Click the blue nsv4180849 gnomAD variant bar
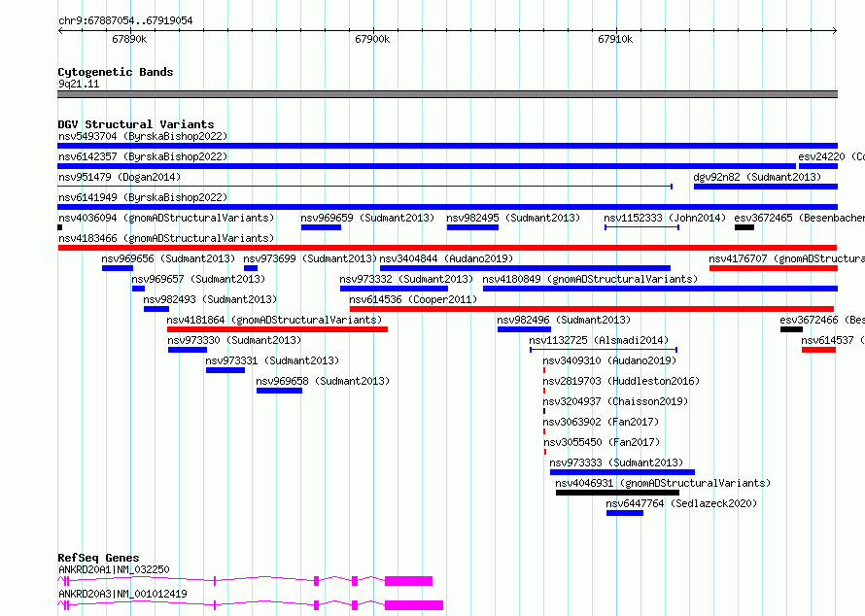Image resolution: width=865 pixels, height=616 pixels. pyautogui.click(x=660, y=289)
